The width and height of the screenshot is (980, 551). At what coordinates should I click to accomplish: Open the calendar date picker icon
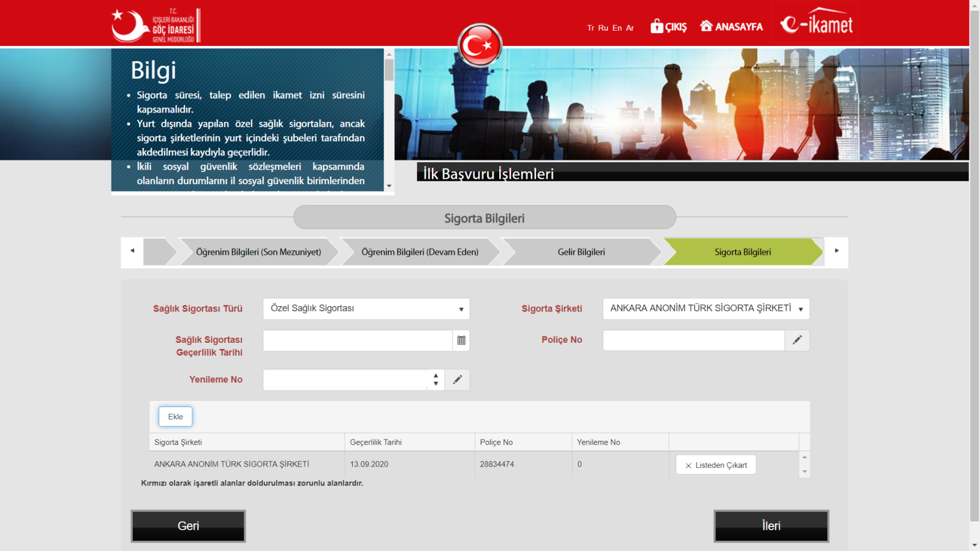coord(461,340)
